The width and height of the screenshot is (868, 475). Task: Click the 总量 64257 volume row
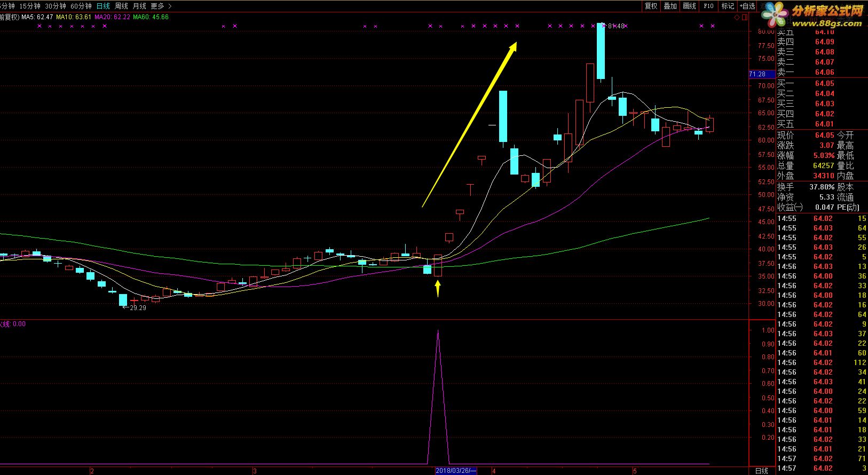coord(806,165)
